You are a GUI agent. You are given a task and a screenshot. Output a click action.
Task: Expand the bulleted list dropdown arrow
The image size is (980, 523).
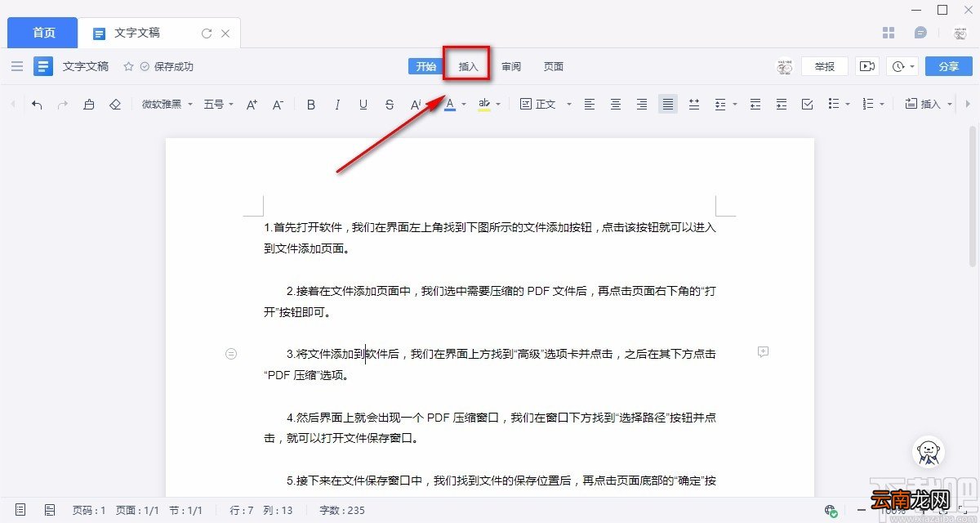849,104
